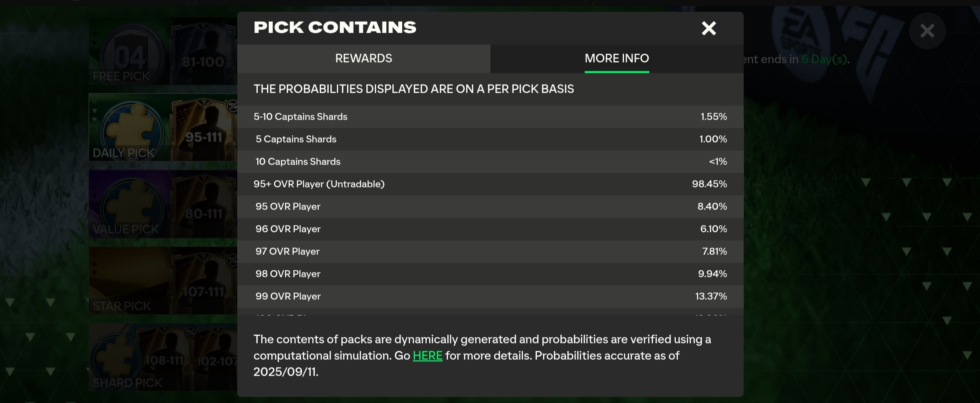Viewport: 980px width, 403px height.
Task: Open the HERE link for more details
Action: (427, 356)
